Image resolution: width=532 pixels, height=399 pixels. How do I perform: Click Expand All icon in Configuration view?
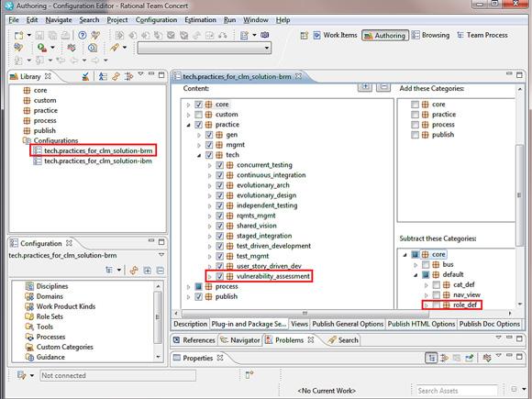coord(148,271)
